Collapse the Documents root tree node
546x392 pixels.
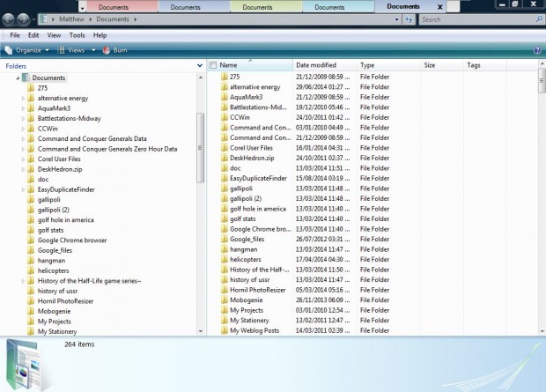coord(18,78)
